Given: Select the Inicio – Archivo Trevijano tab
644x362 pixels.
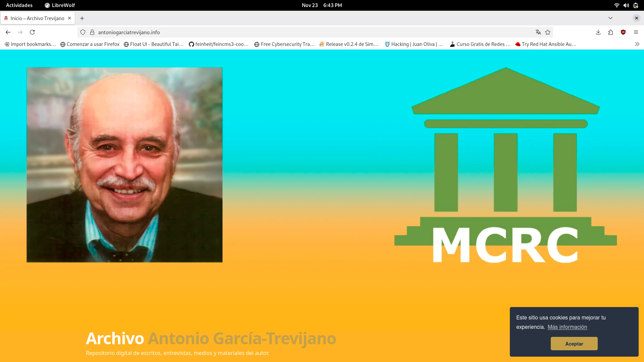Looking at the screenshot, I should point(37,18).
